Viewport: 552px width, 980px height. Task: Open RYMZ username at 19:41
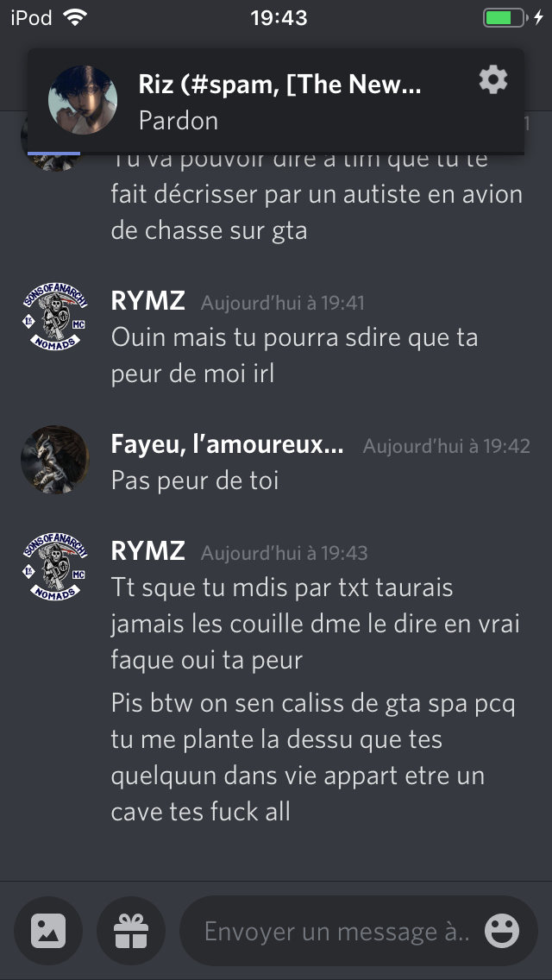[148, 302]
